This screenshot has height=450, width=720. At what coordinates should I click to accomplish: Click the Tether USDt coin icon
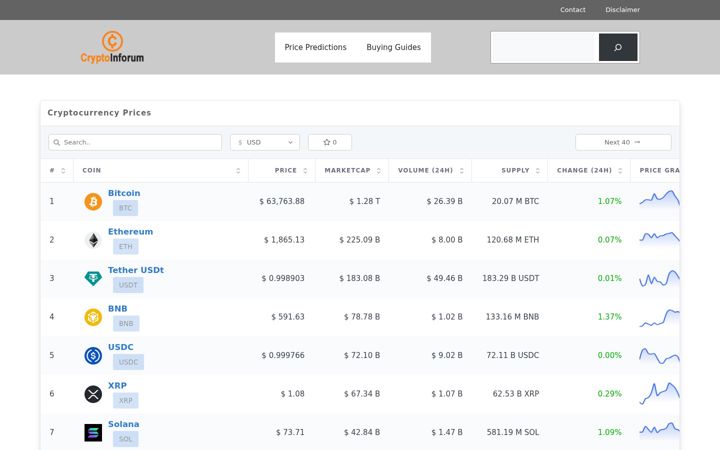coord(93,278)
